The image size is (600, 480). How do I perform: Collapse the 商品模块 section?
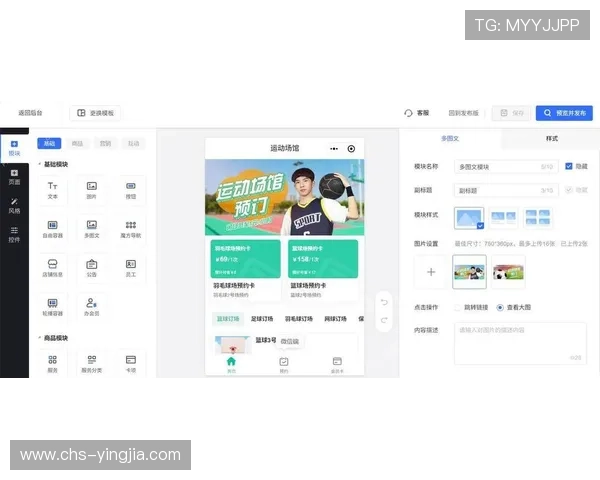[x=39, y=338]
